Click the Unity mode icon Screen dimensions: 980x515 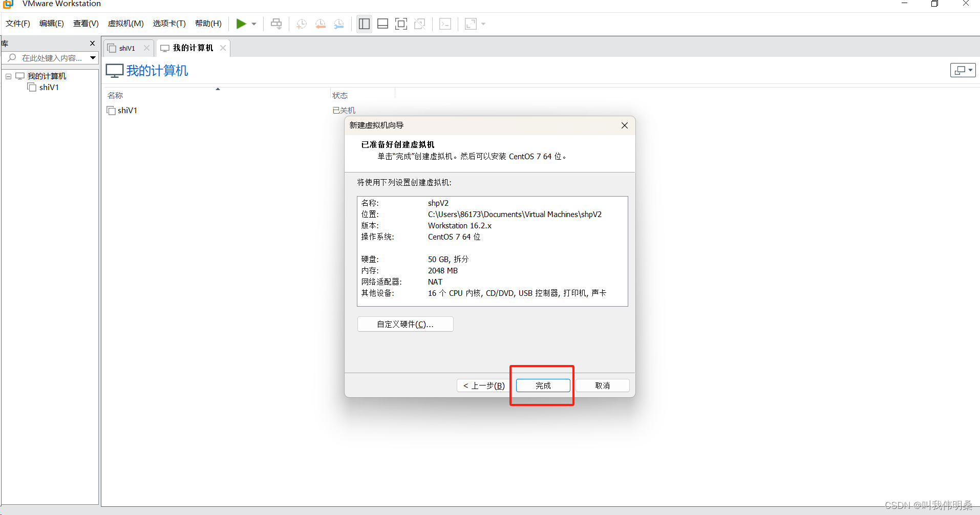(x=419, y=24)
